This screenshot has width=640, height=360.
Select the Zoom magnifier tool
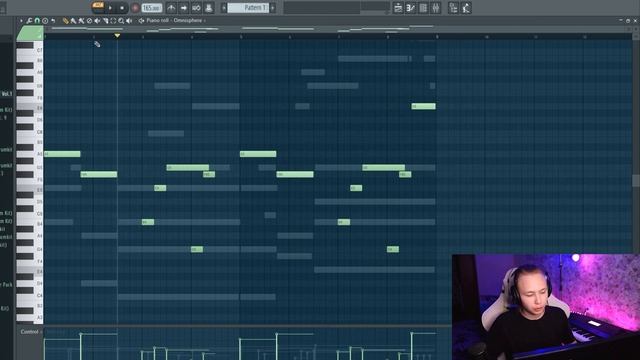coord(121,20)
